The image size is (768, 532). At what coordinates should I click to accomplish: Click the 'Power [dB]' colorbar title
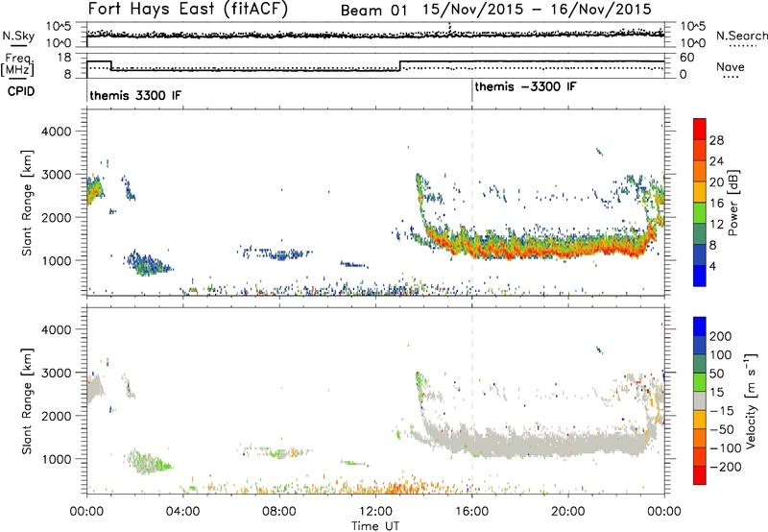point(732,203)
